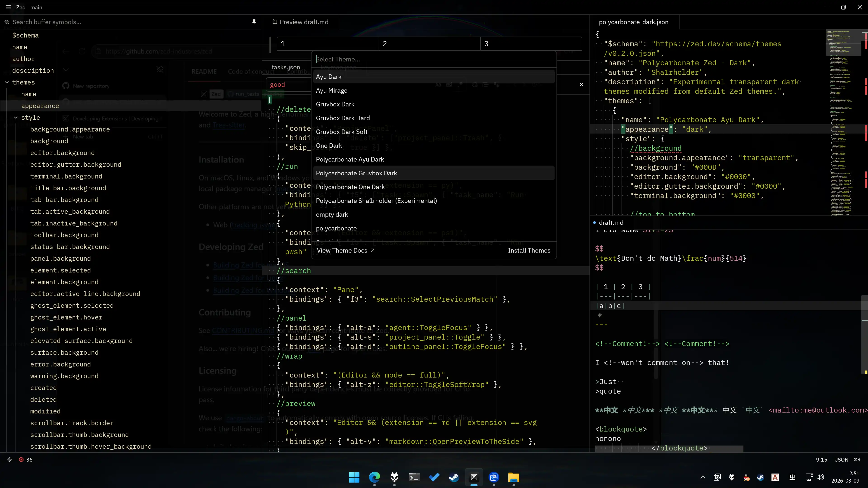
Task: Focus the Search buffer symbols field
Action: (130, 22)
